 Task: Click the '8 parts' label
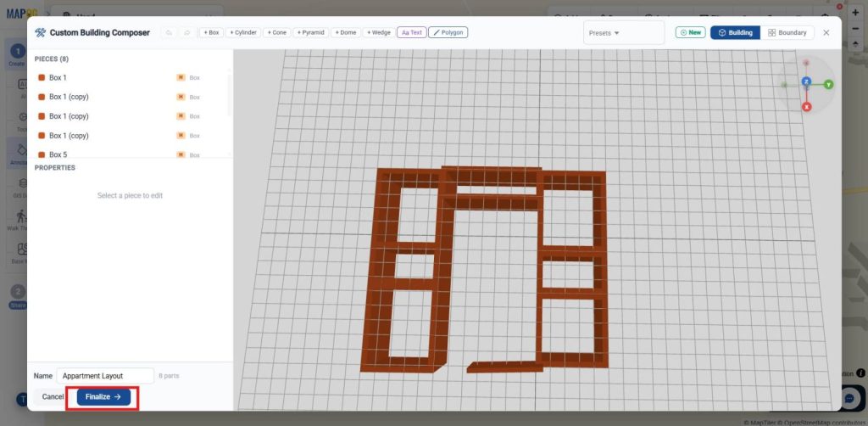click(x=169, y=376)
